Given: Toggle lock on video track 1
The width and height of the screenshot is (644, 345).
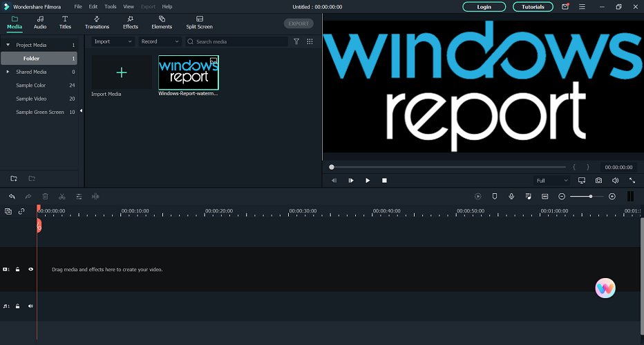Looking at the screenshot, I should 18,270.
